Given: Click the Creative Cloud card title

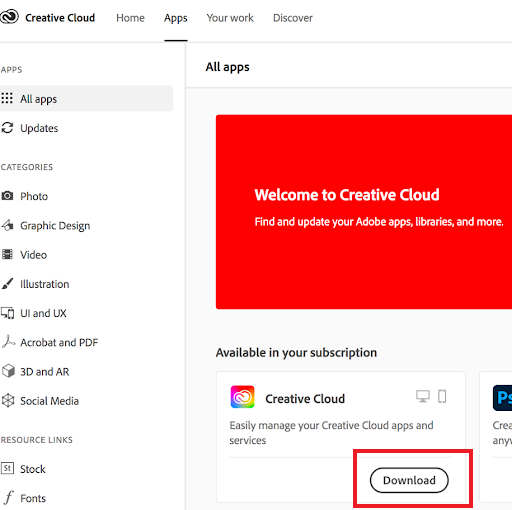Looking at the screenshot, I should 305,399.
